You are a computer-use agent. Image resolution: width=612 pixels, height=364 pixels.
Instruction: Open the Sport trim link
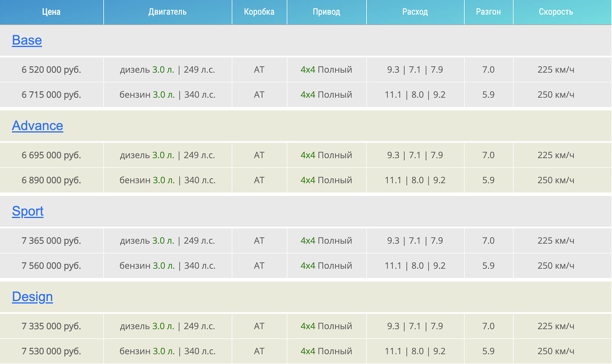coord(28,211)
